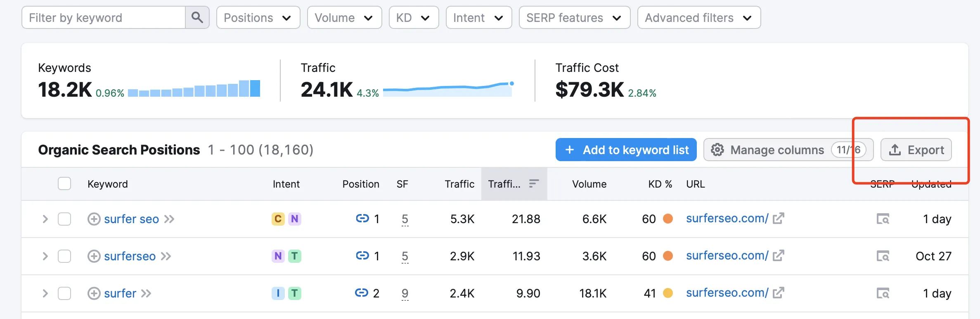Click the $79.3K Traffic Cost value
The width and height of the screenshot is (980, 319).
tap(589, 90)
